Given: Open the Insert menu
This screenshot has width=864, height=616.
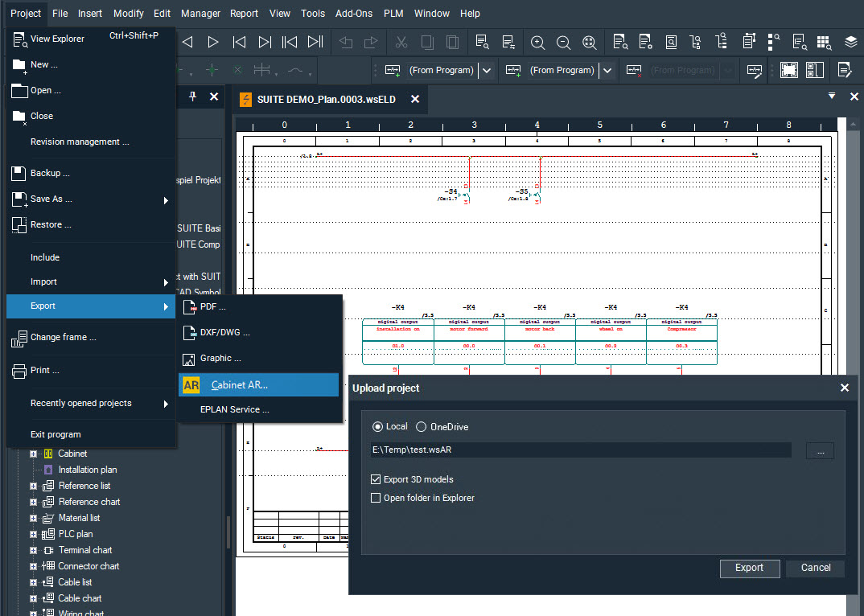Looking at the screenshot, I should (90, 13).
